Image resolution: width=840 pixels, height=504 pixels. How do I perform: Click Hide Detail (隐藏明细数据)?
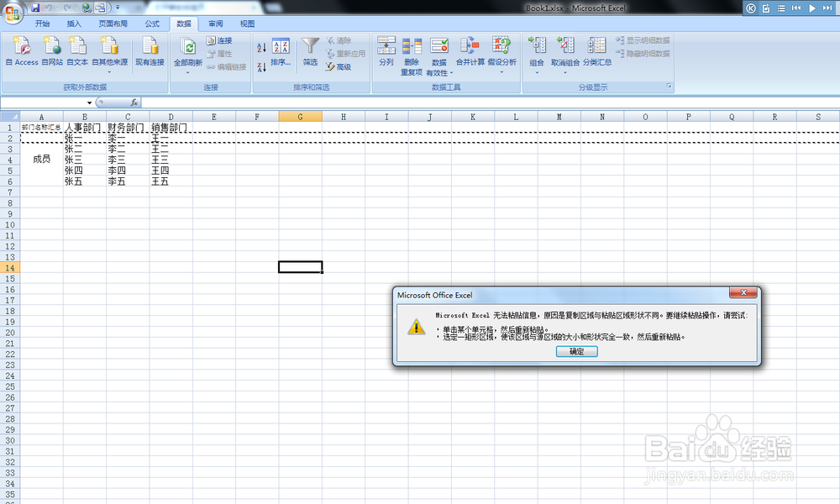[643, 54]
